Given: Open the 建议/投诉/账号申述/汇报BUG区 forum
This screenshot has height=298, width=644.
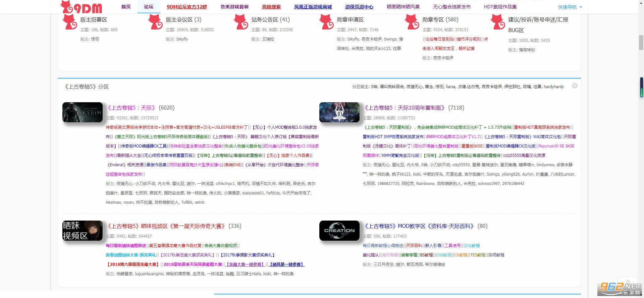Looking at the screenshot, I should click(538, 25).
